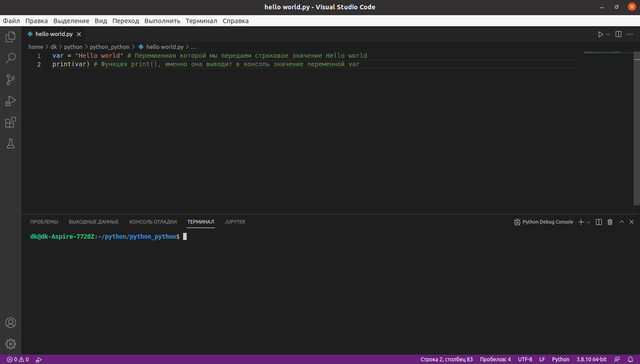Open notifications bell in status bar

click(x=630, y=359)
